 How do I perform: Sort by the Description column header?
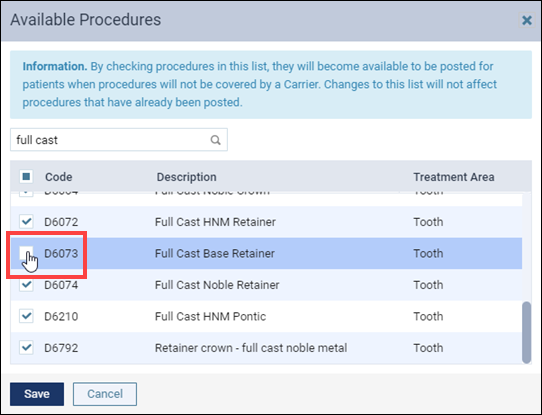[187, 177]
